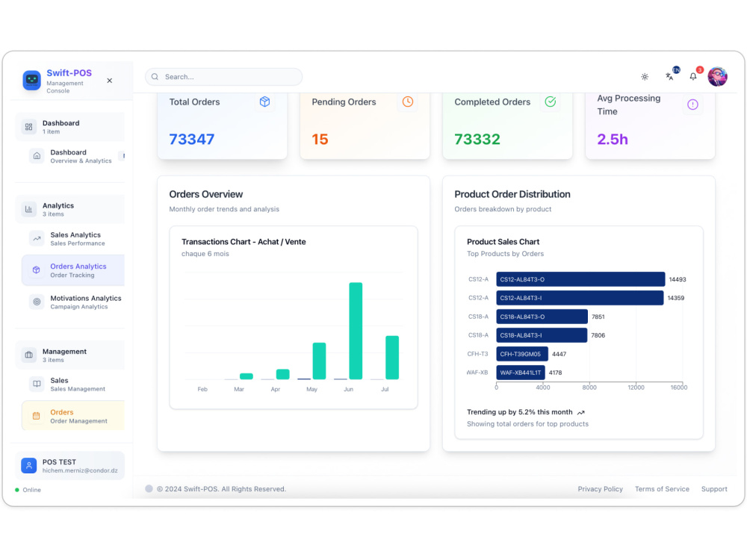Screen dimensions: 747x560
Task: Click the tall Jun bar in Transactions Chart
Action: pyautogui.click(x=356, y=331)
